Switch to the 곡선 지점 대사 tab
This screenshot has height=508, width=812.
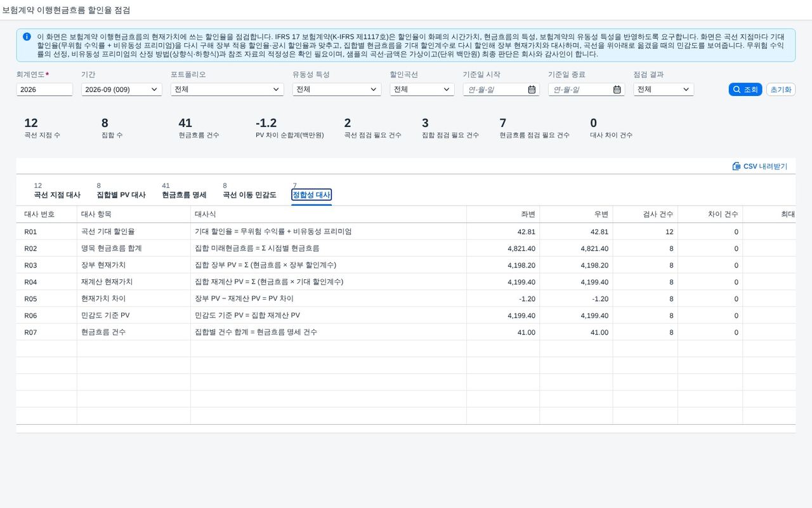click(x=57, y=195)
